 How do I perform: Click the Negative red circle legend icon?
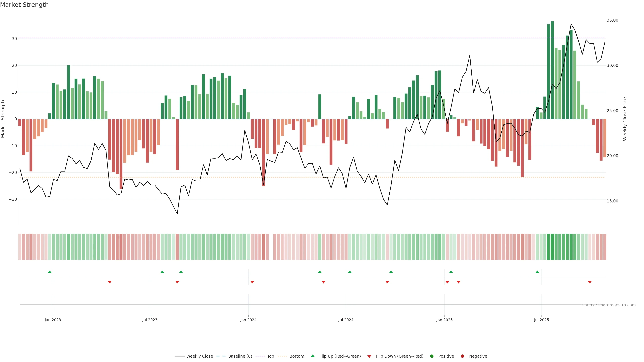click(x=462, y=356)
